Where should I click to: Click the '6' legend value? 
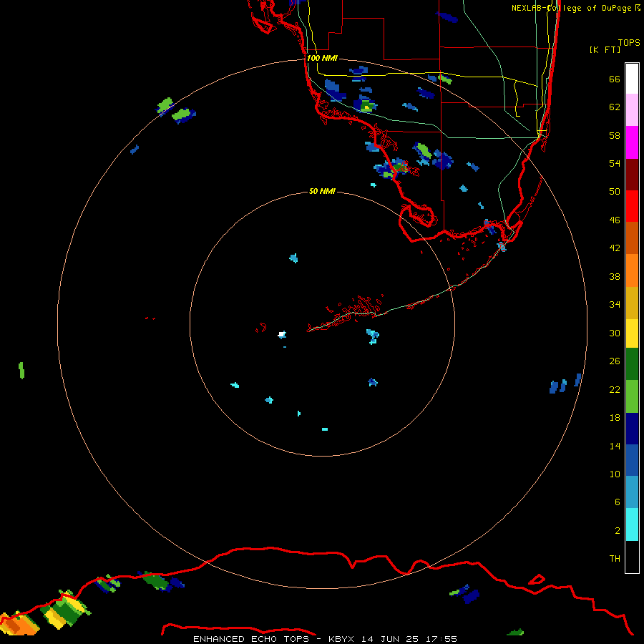coord(618,502)
